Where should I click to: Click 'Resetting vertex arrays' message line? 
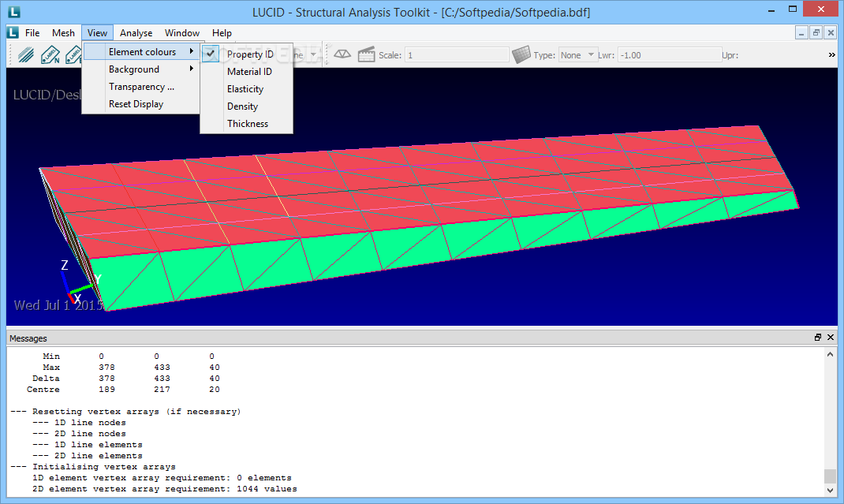pos(125,412)
